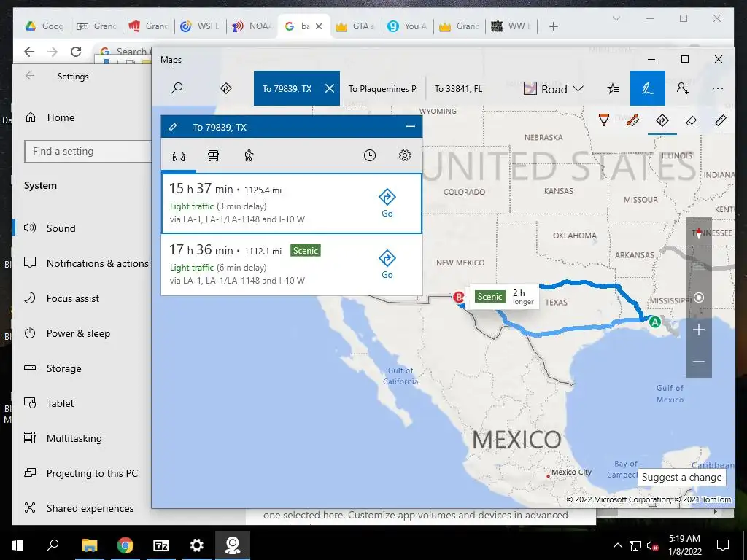Edit route using the pencil icon
Screen dimensions: 747x560
[173, 127]
